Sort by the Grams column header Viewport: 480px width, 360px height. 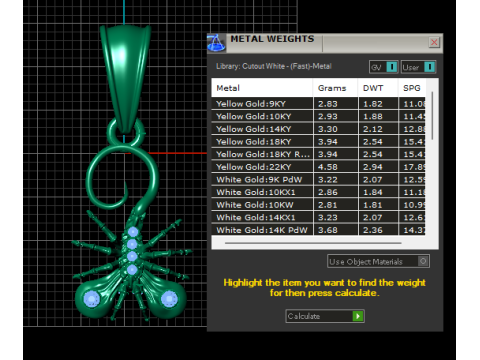tap(335, 88)
